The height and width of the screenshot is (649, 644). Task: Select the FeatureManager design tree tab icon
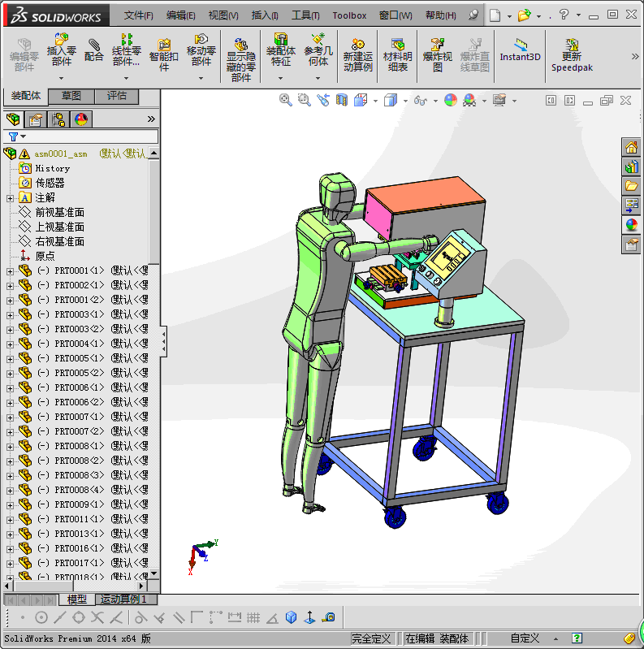13,119
